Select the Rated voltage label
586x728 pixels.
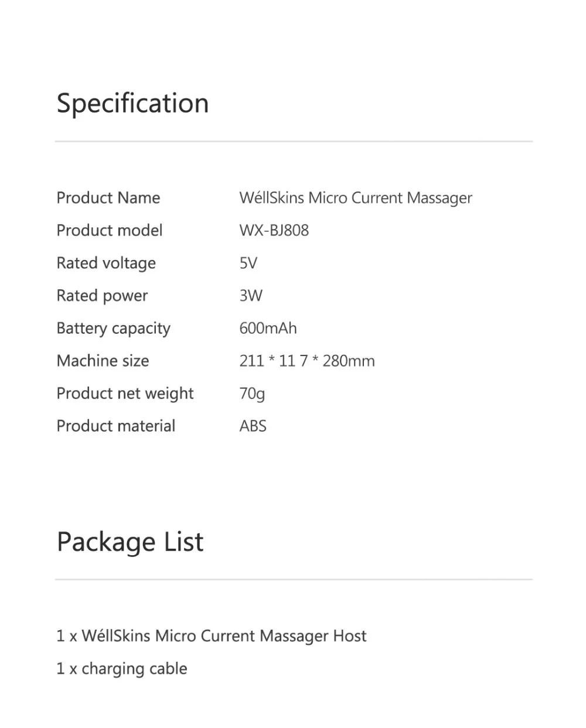coord(106,264)
